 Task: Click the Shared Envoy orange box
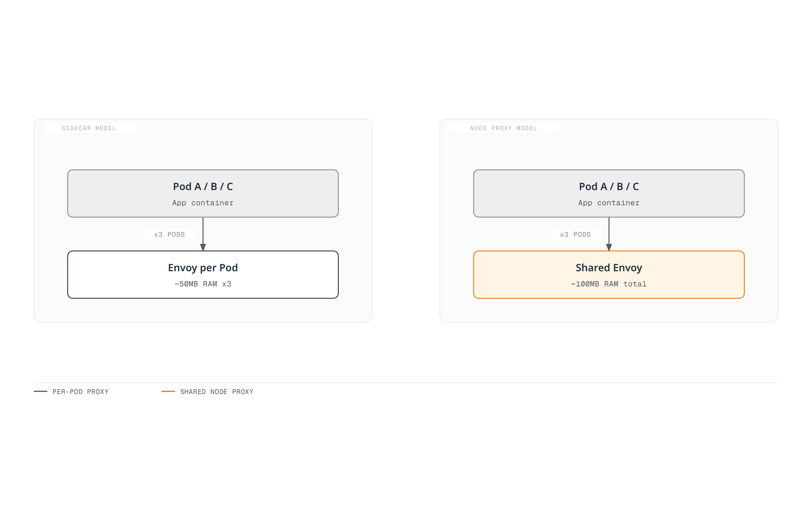click(609, 275)
